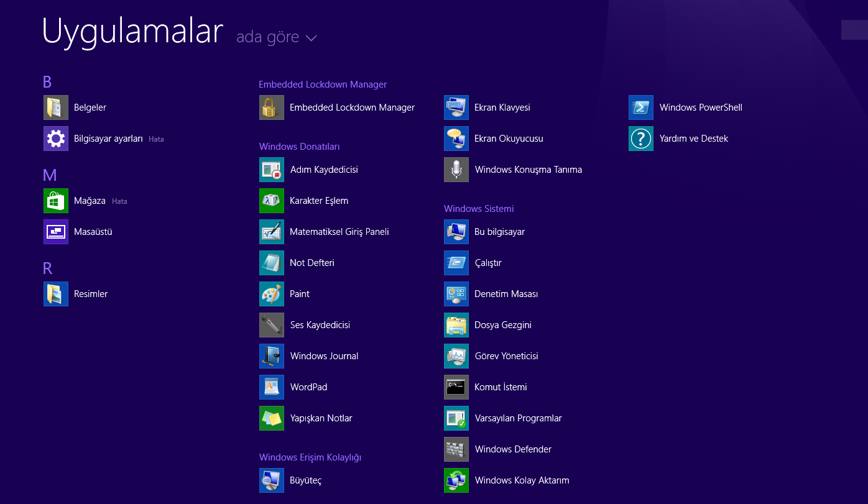The image size is (868, 504).
Task: Expand the "ada göre" sort dropdown
Action: click(277, 37)
